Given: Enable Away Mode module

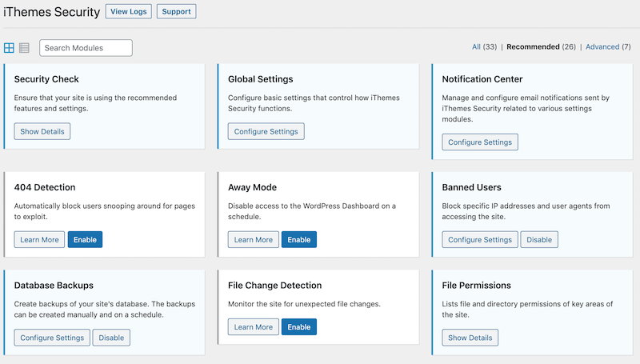Looking at the screenshot, I should [298, 239].
